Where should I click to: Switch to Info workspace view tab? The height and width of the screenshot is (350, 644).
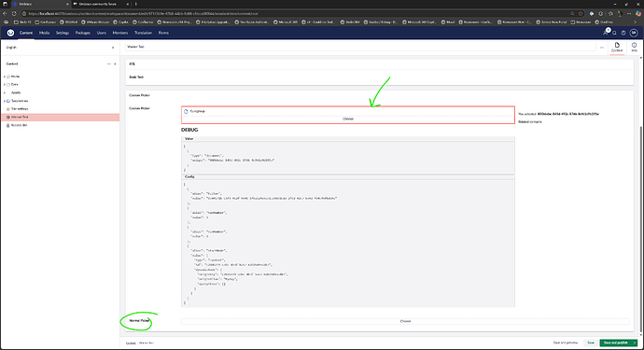point(634,48)
